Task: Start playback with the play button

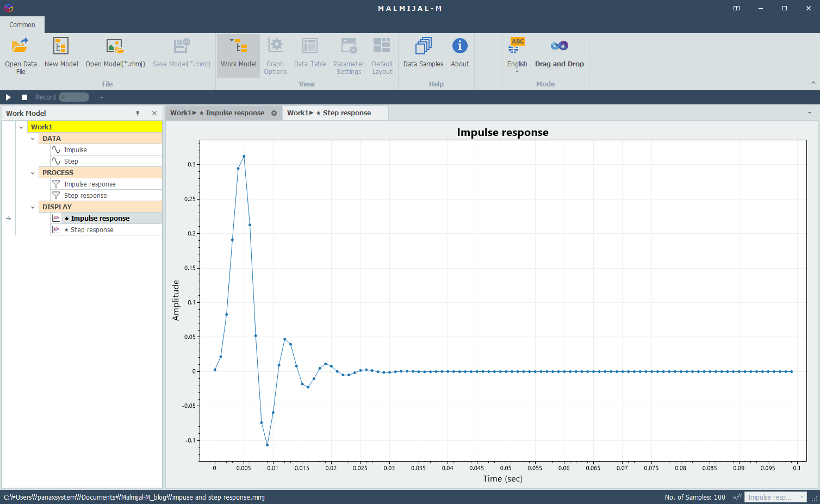Action: (x=8, y=97)
